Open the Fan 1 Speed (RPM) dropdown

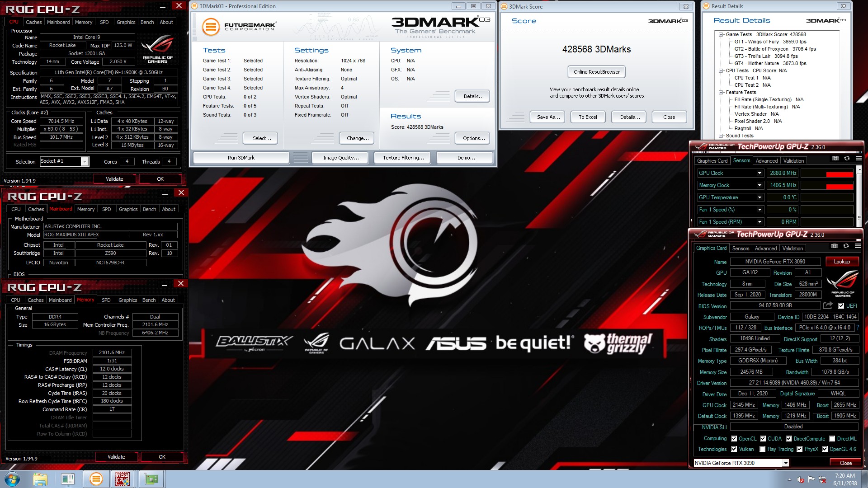point(759,222)
